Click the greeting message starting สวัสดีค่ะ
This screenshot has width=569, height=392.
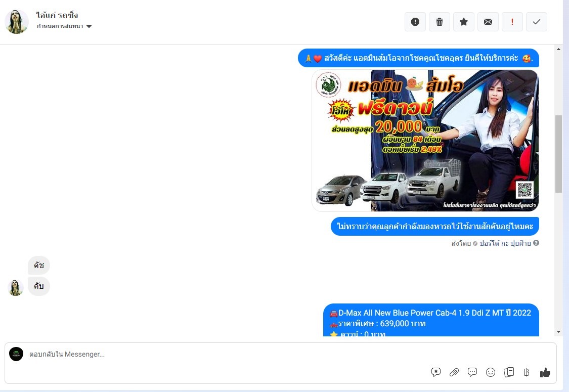tap(418, 58)
